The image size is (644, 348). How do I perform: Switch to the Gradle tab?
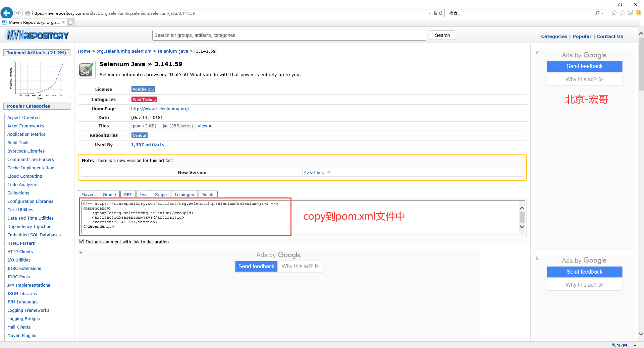point(109,194)
